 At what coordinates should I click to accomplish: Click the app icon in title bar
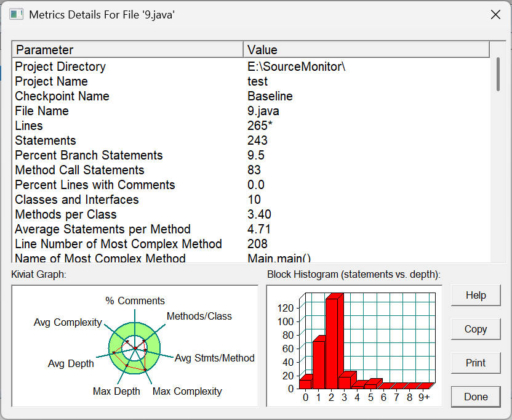(16, 15)
